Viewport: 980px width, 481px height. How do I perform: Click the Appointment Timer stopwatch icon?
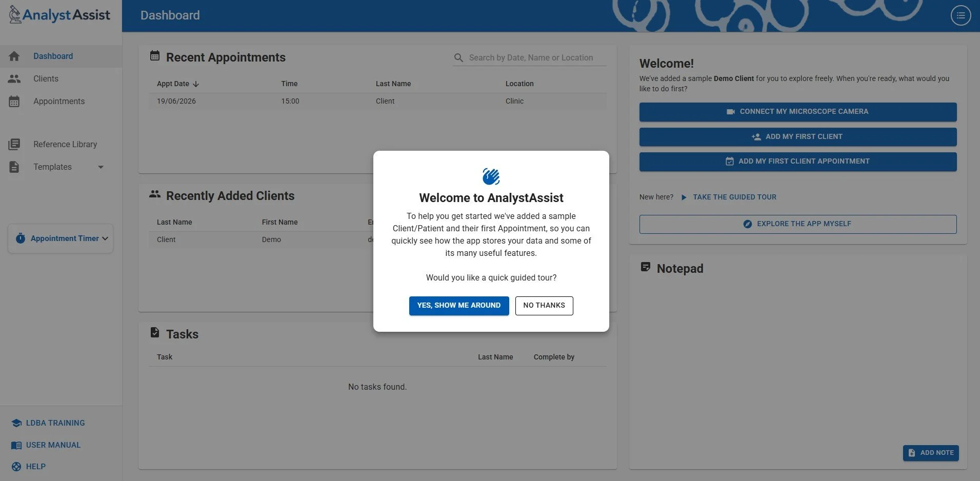coord(21,238)
